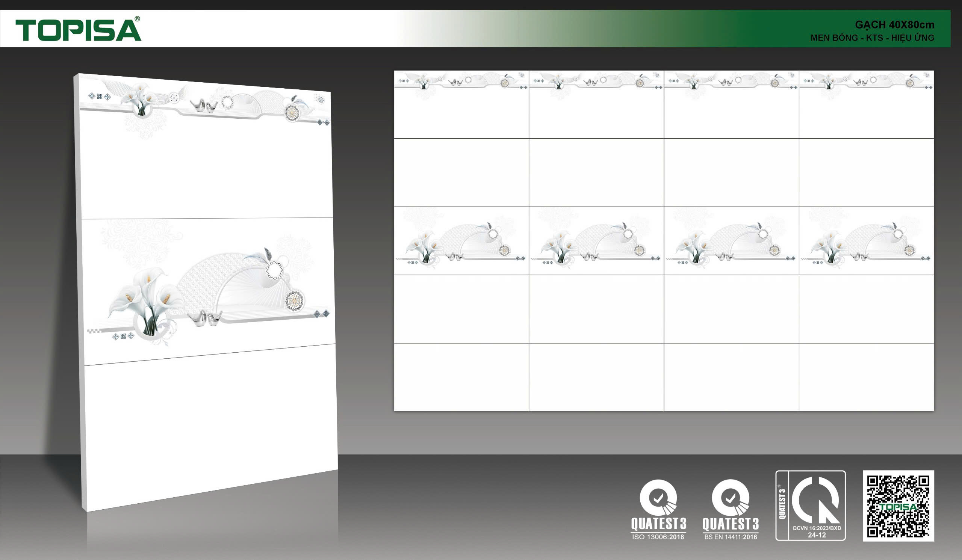This screenshot has height=560, width=962.
Task: Click the TOPISA QR code
Action: (x=898, y=506)
